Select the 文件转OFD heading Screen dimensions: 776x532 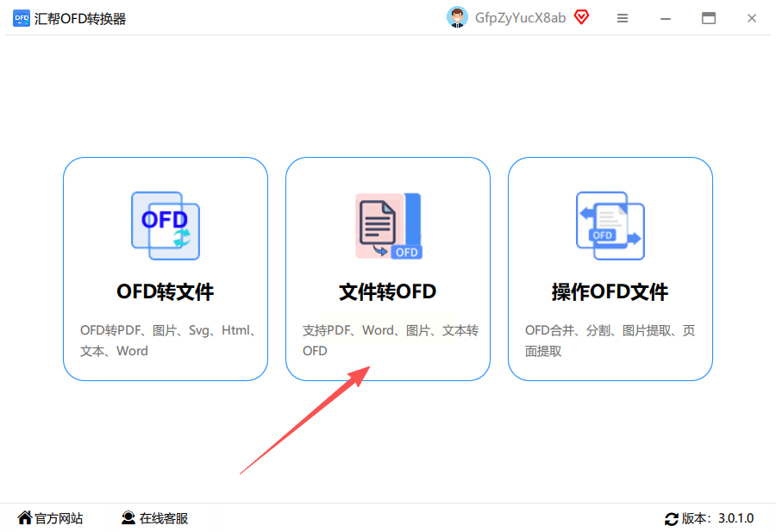387,291
